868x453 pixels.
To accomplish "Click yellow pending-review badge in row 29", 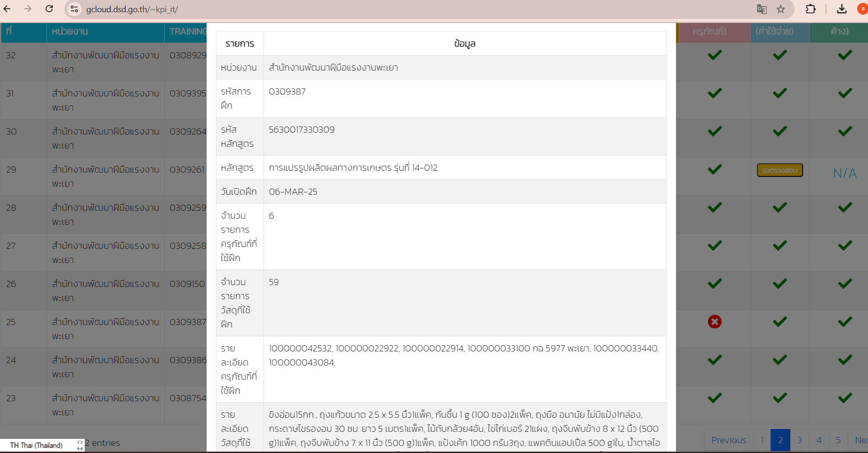I will 780,170.
